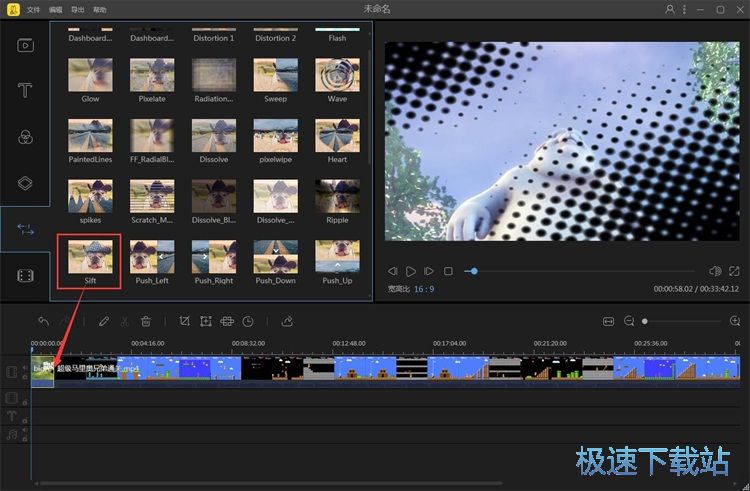
Task: Mute the music track
Action: click(25, 430)
